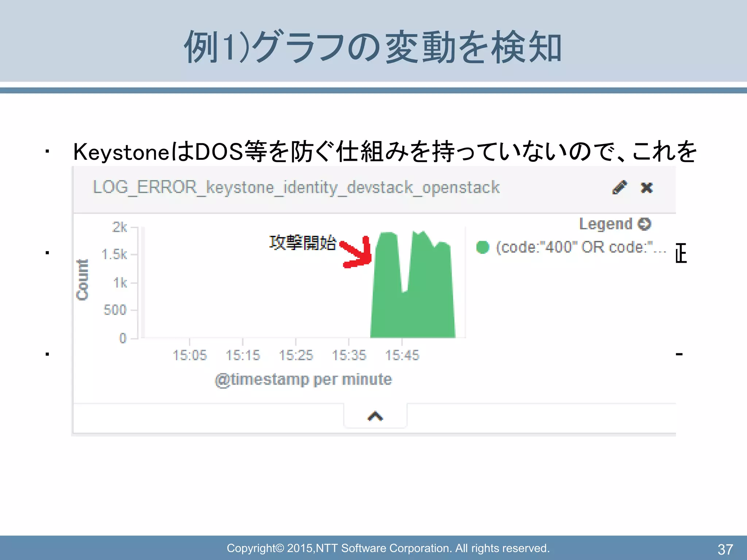
Task: Remove the panel with the X icon
Action: point(647,188)
